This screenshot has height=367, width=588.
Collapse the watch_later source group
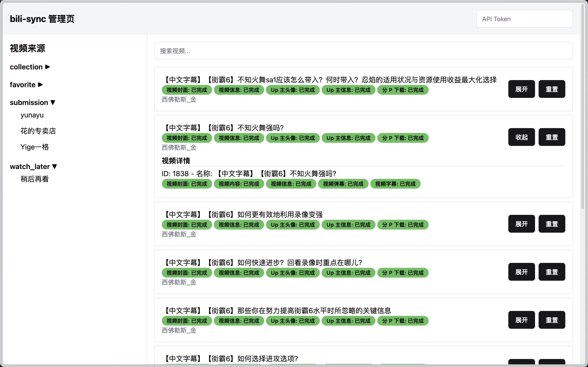[x=33, y=167]
